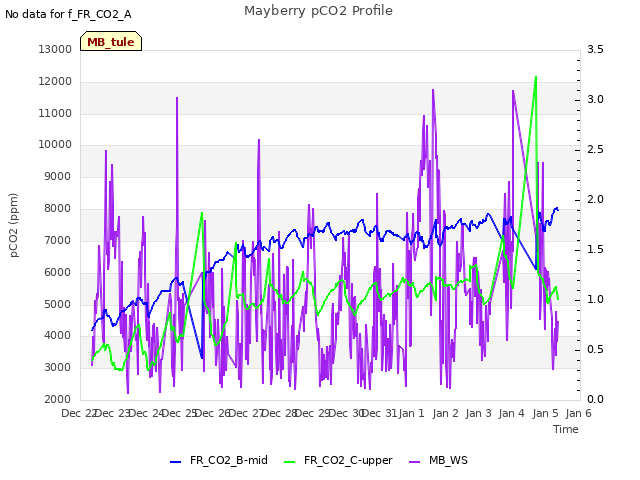Click the 0.0 right axis tick label
Image resolution: width=640 pixels, height=480 pixels.
pyautogui.click(x=595, y=399)
